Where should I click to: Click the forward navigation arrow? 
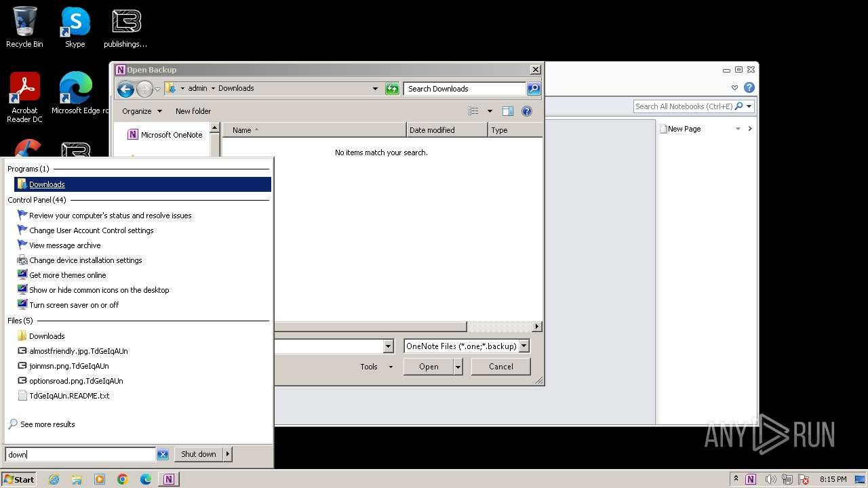(x=144, y=89)
